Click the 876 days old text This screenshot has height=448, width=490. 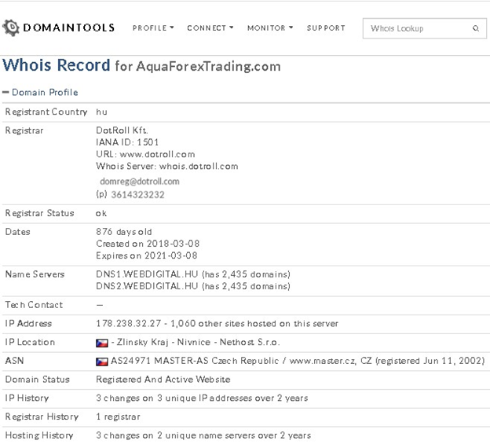click(x=124, y=232)
